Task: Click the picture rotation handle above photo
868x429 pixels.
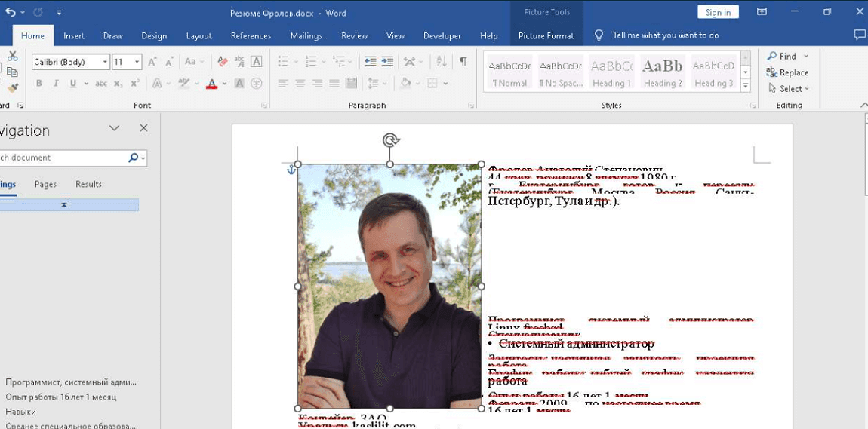Action: 390,139
